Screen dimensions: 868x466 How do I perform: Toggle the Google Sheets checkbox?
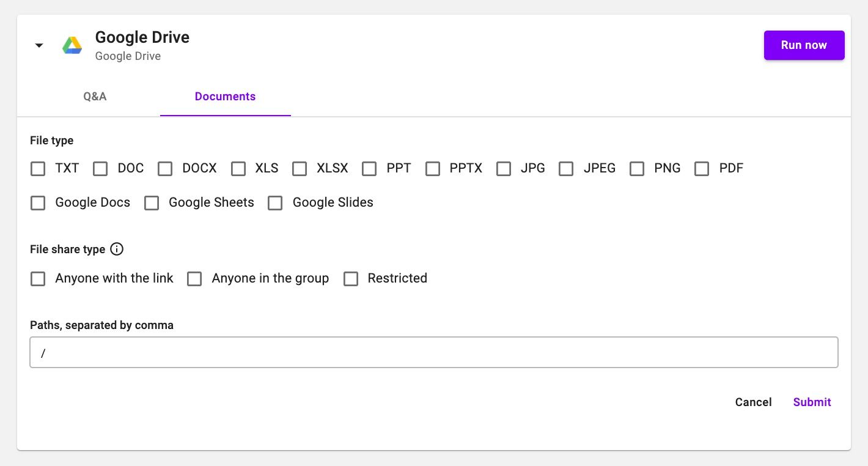[x=152, y=203]
